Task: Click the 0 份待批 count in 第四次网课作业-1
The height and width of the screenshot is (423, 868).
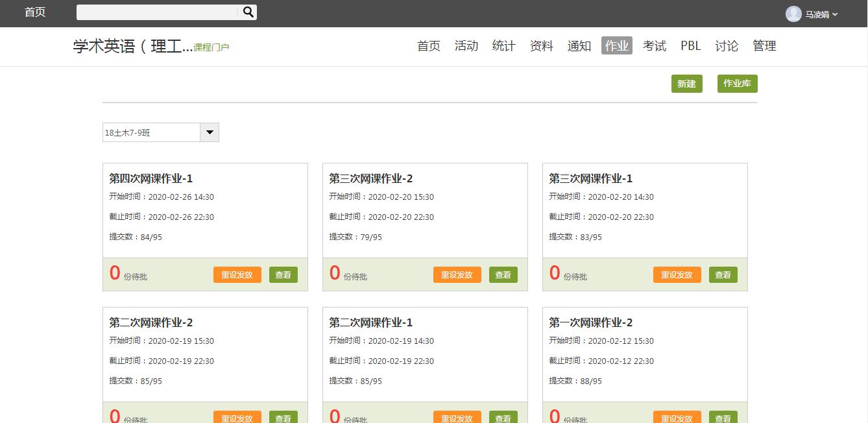Action: [x=128, y=274]
